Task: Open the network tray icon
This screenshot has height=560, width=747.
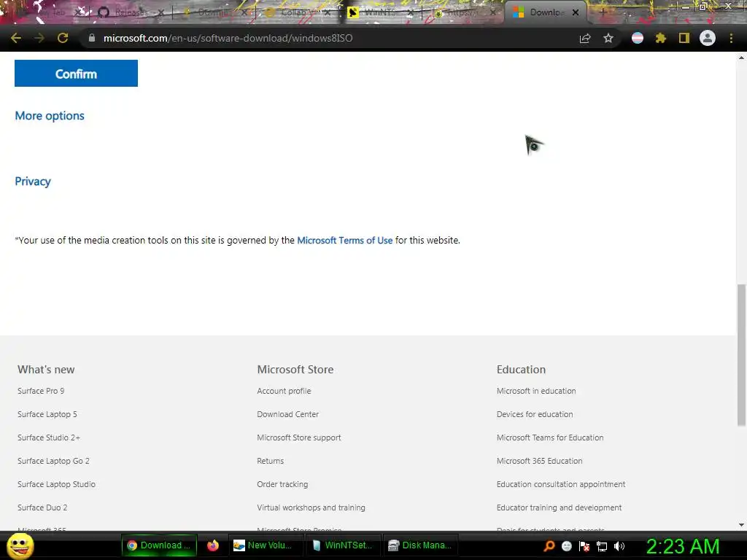Action: (x=602, y=547)
